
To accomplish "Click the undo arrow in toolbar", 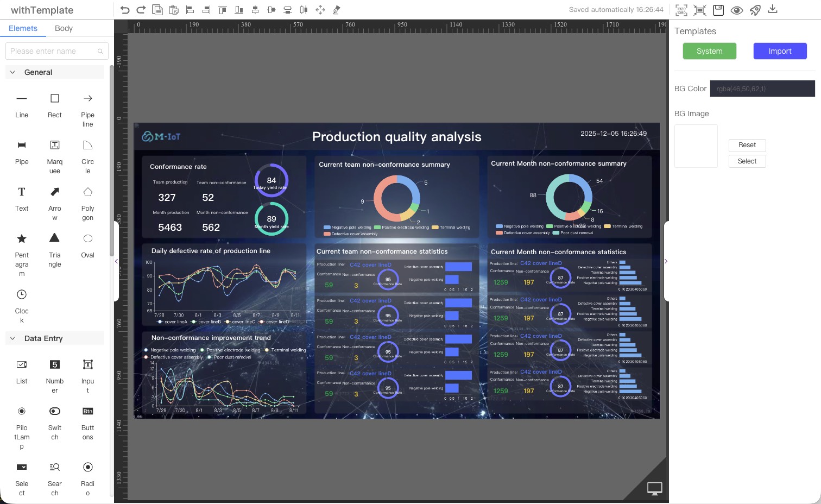I will (125, 10).
